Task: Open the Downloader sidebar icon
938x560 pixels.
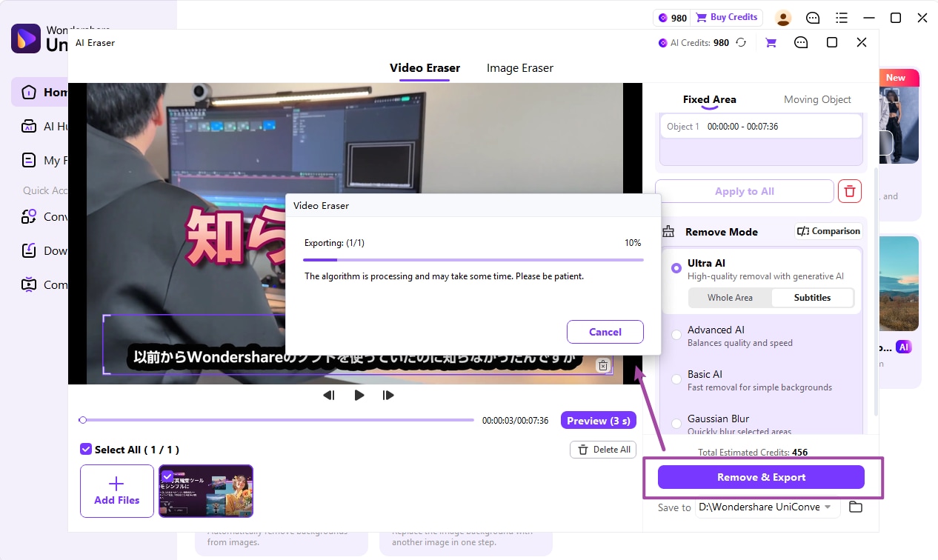Action: [x=29, y=250]
